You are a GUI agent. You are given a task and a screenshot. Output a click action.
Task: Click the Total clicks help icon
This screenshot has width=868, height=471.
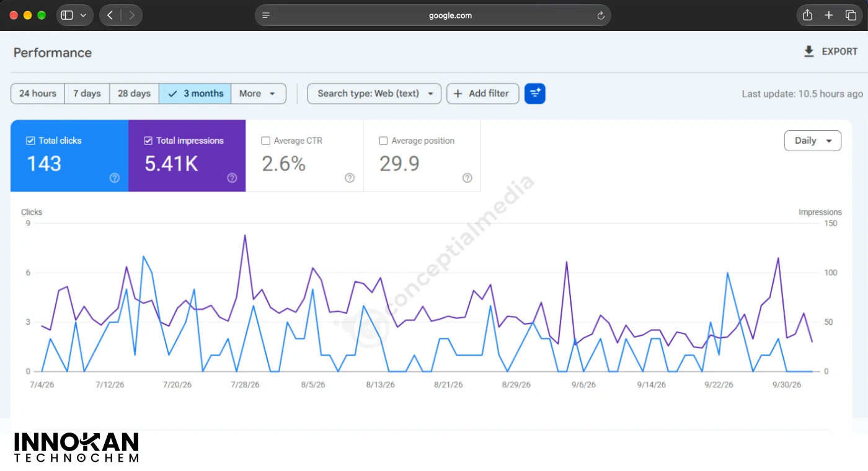click(114, 178)
